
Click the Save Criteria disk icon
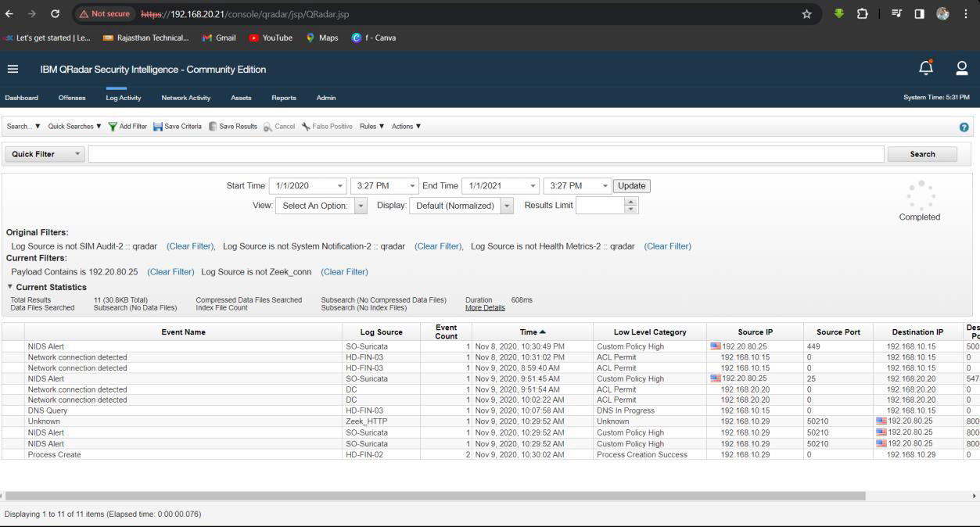158,127
